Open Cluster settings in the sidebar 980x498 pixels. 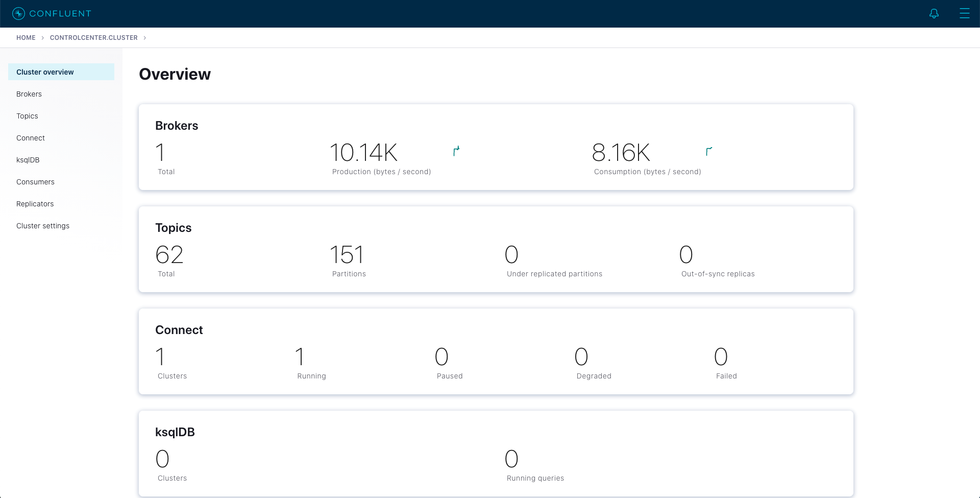point(43,226)
